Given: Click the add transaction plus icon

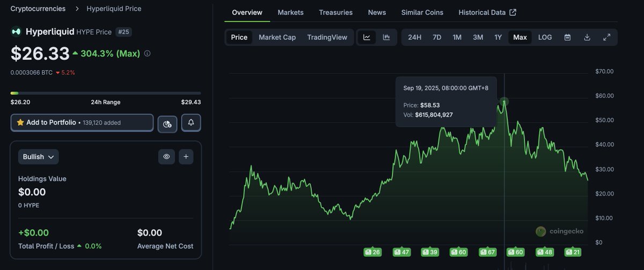Looking at the screenshot, I should [x=186, y=157].
